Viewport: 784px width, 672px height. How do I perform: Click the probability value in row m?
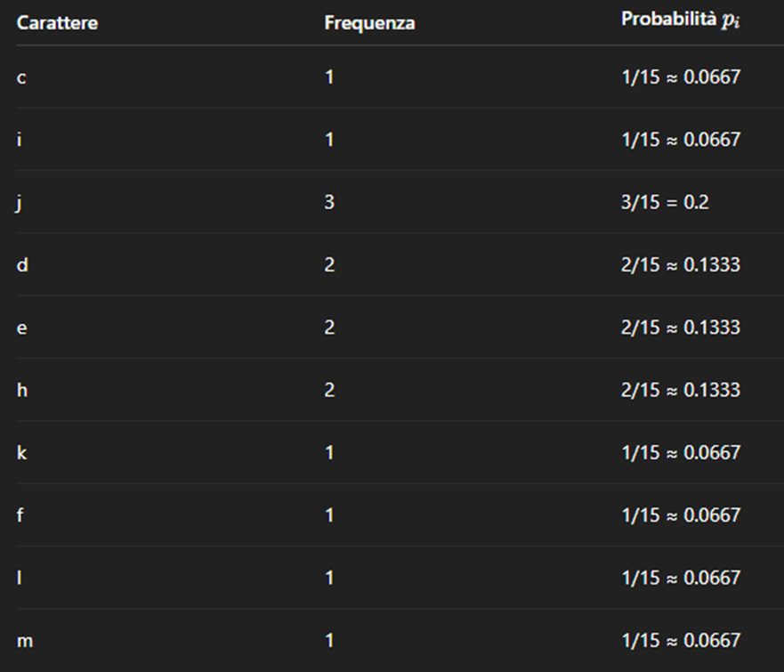(x=680, y=640)
